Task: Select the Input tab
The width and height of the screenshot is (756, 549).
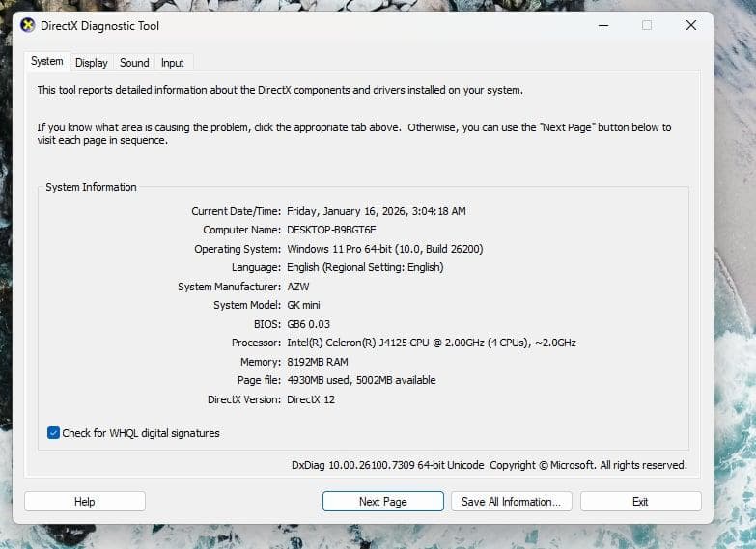Action: click(173, 63)
